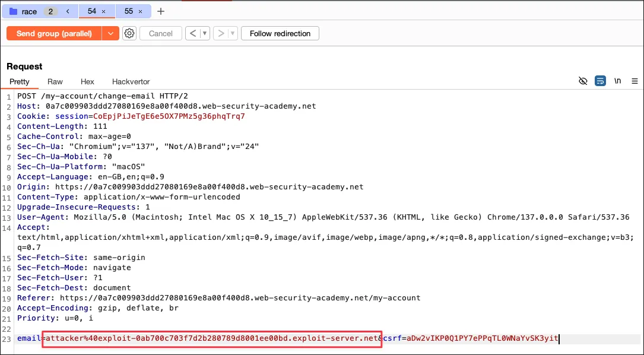
Task: Collapse the race tab group chevron
Action: click(x=68, y=11)
